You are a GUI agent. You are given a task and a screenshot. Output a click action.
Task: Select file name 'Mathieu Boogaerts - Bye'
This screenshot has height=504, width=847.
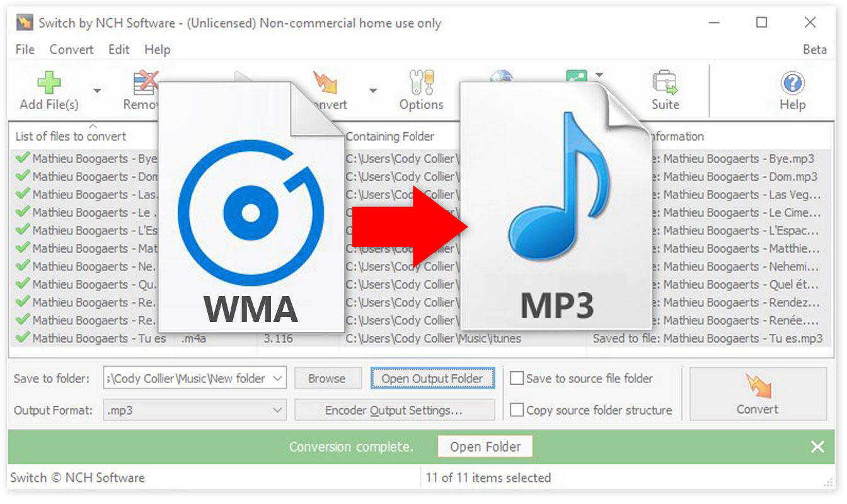pos(95,159)
